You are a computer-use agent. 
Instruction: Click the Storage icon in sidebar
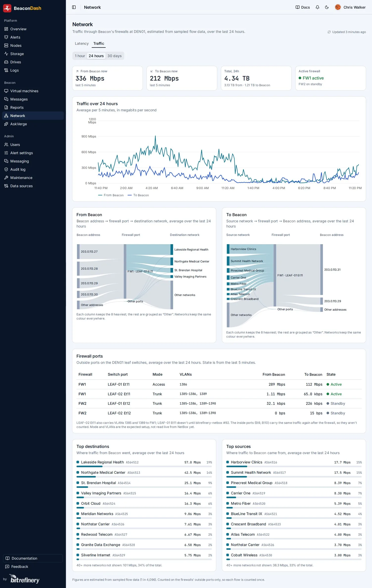[6, 54]
